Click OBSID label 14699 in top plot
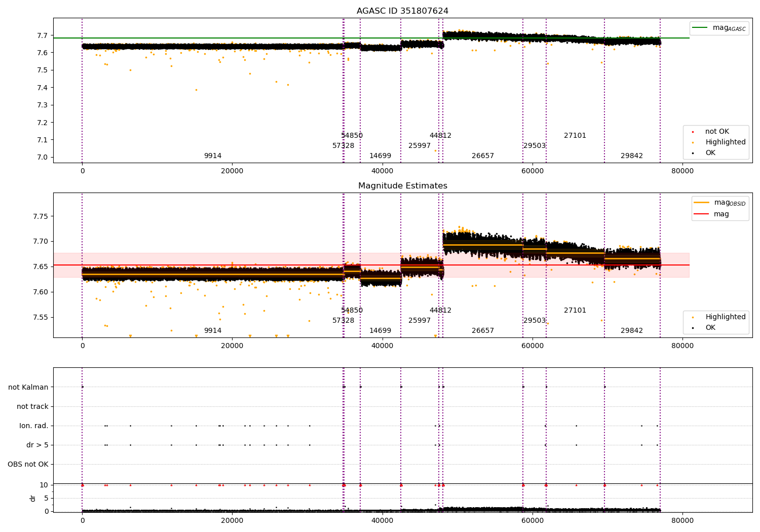 click(x=380, y=156)
